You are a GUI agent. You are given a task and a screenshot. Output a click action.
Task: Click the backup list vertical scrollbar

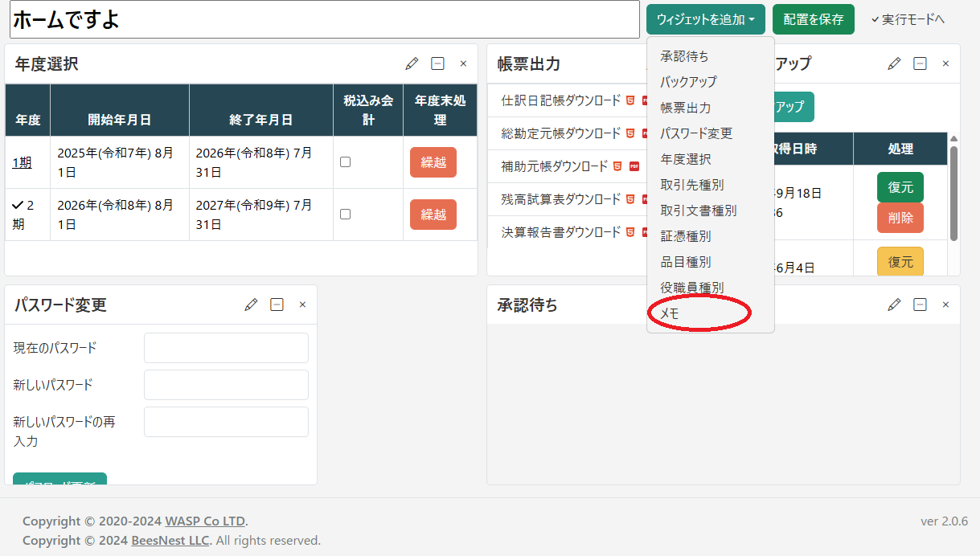tap(953, 193)
